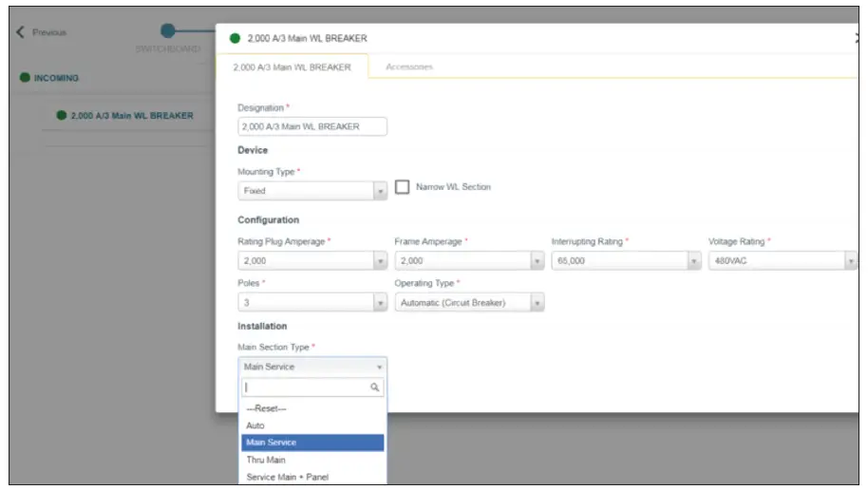Choose Thru Main from the list
The height and width of the screenshot is (490, 868).
266,460
